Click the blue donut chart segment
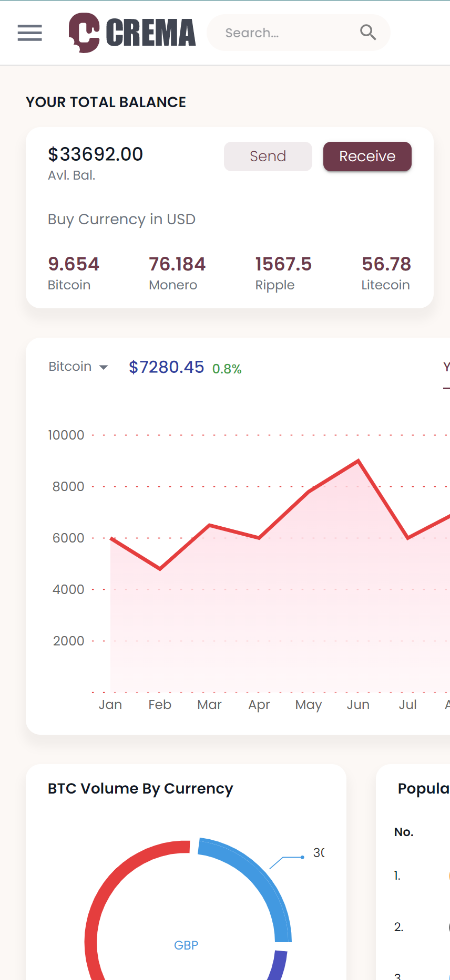This screenshot has height=980, width=450. [x=263, y=882]
